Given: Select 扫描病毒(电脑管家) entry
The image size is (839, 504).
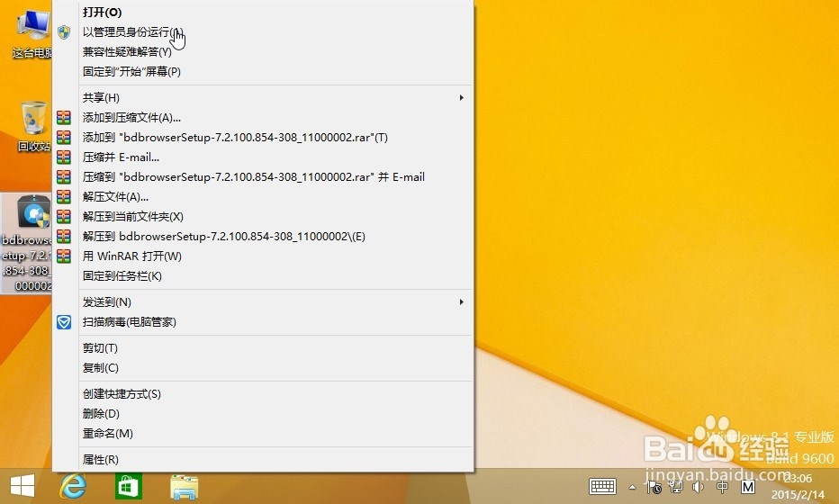Looking at the screenshot, I should pos(263,322).
